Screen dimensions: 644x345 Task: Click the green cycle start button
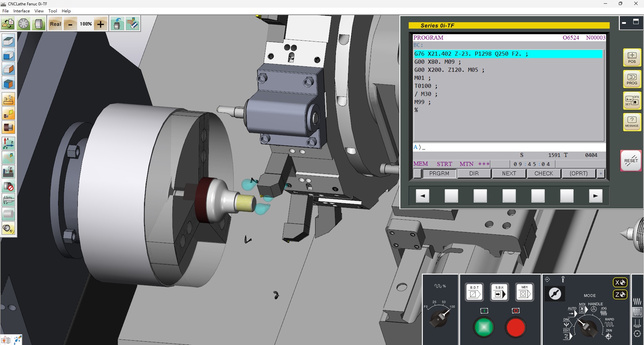484,327
